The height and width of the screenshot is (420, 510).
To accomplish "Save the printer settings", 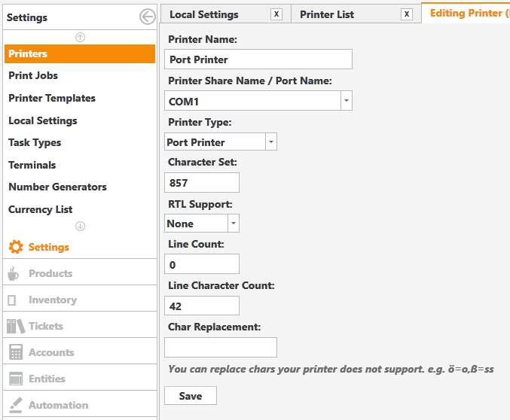I will click(x=191, y=396).
